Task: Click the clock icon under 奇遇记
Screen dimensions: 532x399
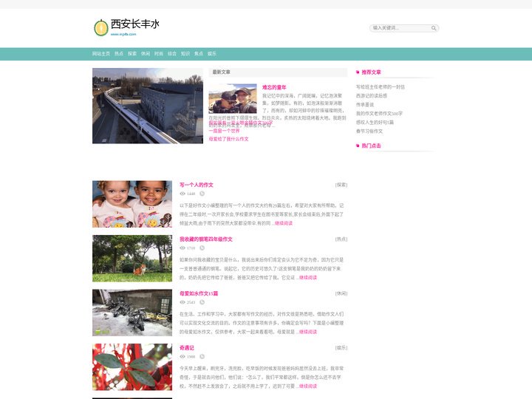Action: pos(202,357)
